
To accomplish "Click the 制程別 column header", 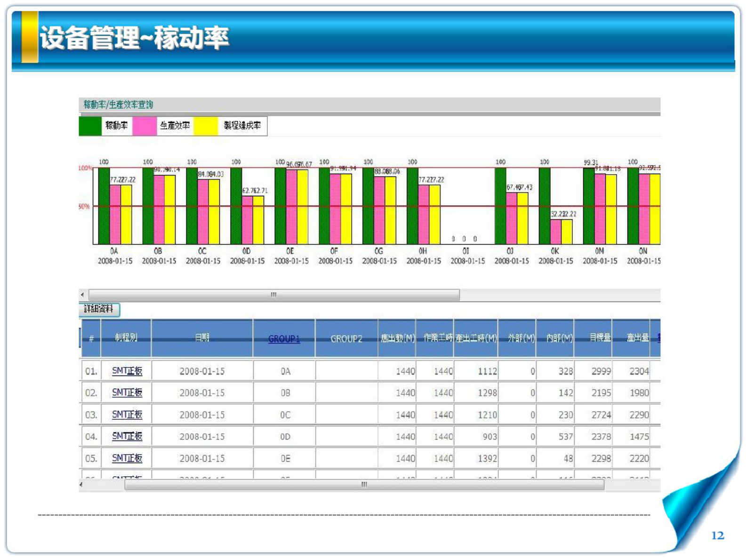I will (126, 338).
